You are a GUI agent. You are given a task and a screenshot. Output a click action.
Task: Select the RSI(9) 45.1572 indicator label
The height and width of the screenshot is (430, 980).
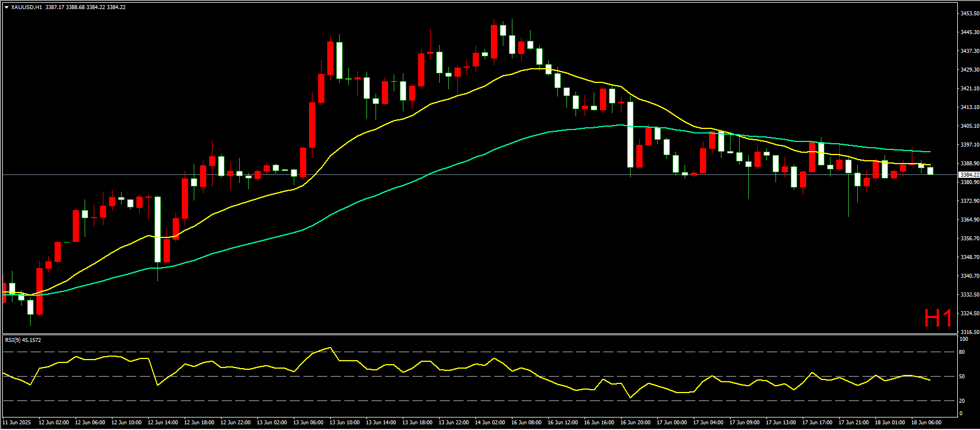pos(23,340)
